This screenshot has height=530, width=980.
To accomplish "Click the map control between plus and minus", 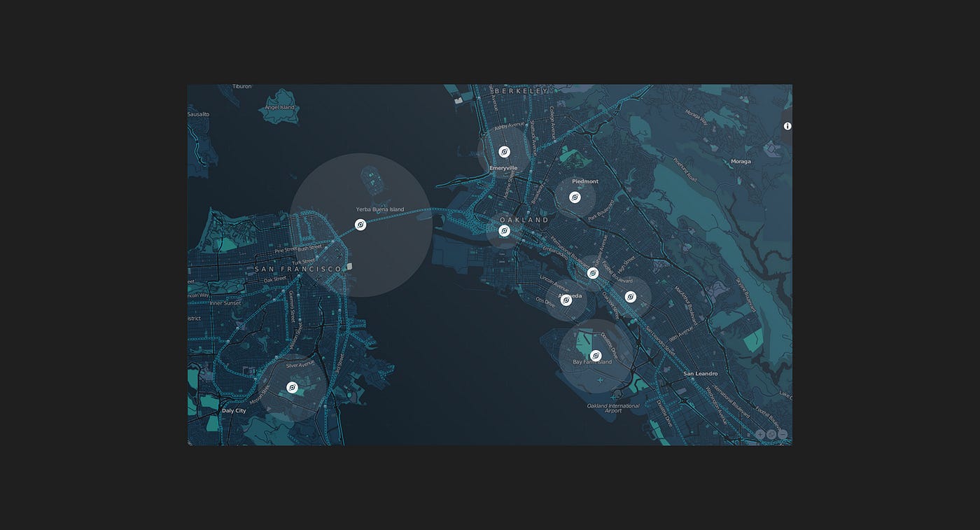I will [771, 435].
